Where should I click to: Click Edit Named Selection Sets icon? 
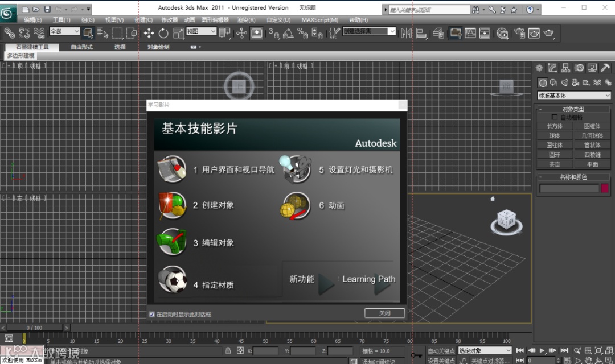[x=334, y=34]
